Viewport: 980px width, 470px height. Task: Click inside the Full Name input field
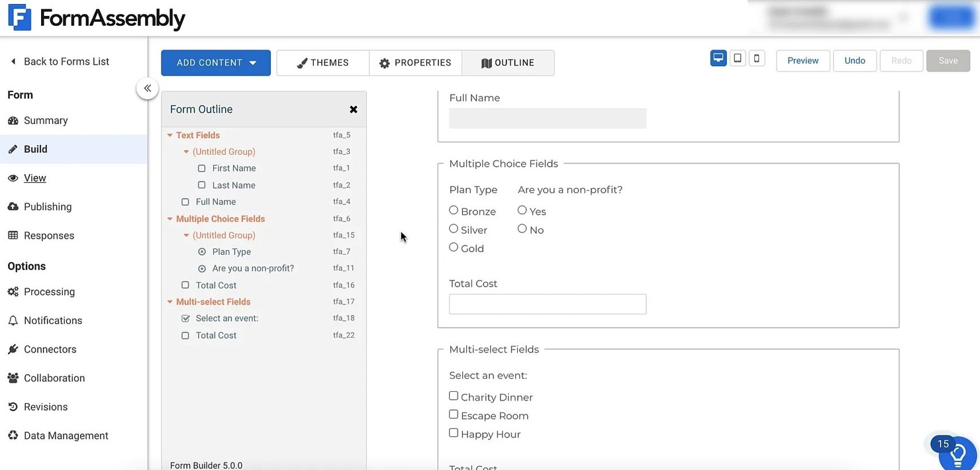pos(547,118)
